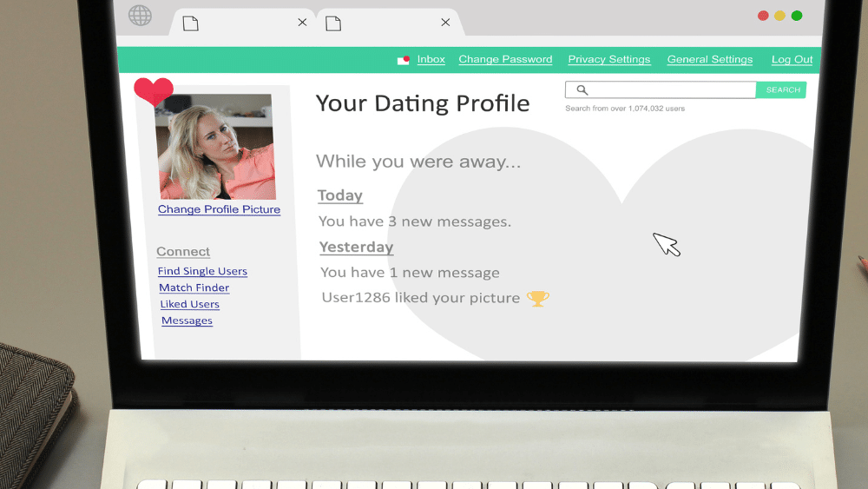Click the red window control dot
The image size is (868, 489).
point(763,16)
